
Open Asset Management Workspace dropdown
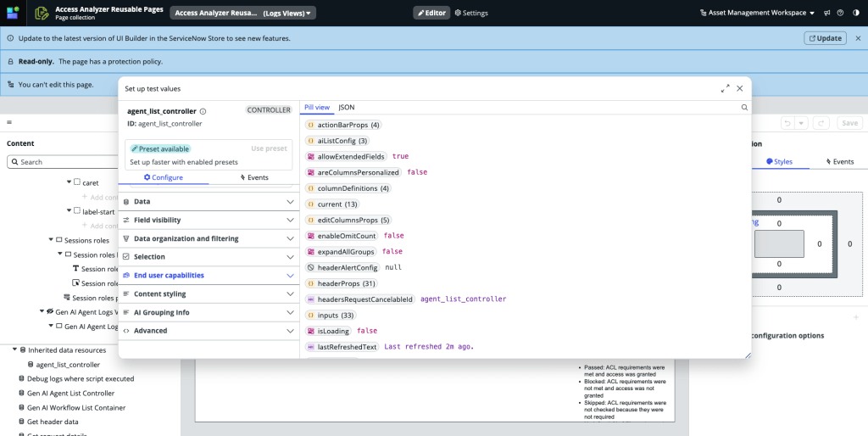point(757,13)
